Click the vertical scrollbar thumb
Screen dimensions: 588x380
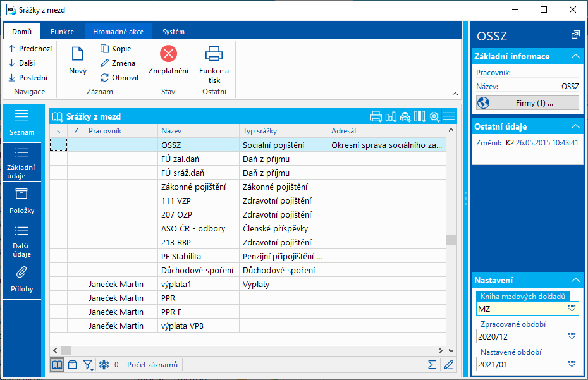click(x=451, y=240)
